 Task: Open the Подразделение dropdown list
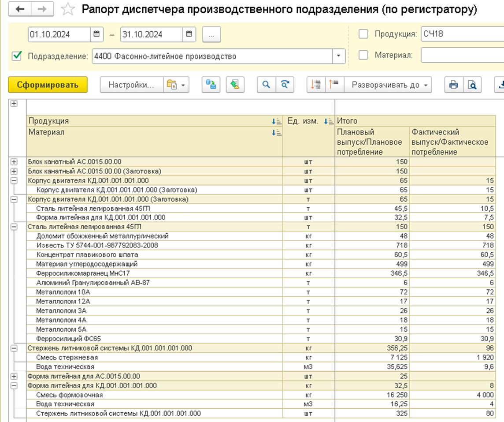(338, 56)
